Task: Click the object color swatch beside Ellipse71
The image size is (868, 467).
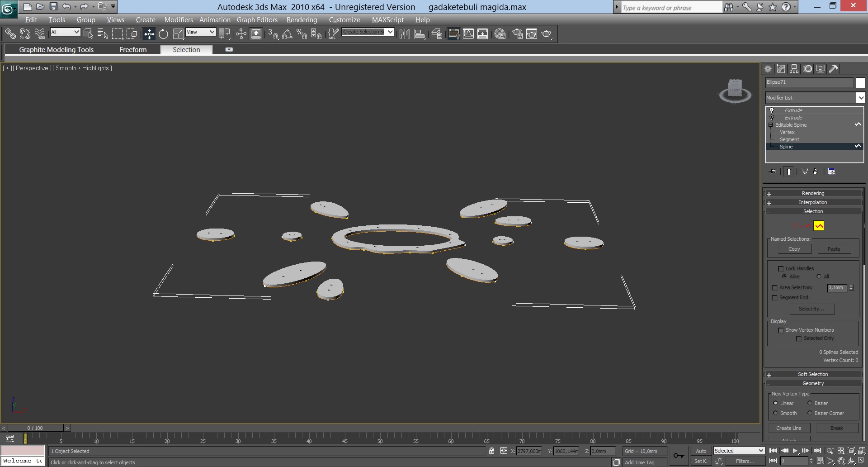Action: coord(860,83)
